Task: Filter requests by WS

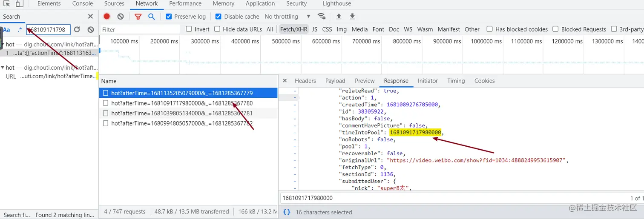Action: [x=408, y=29]
